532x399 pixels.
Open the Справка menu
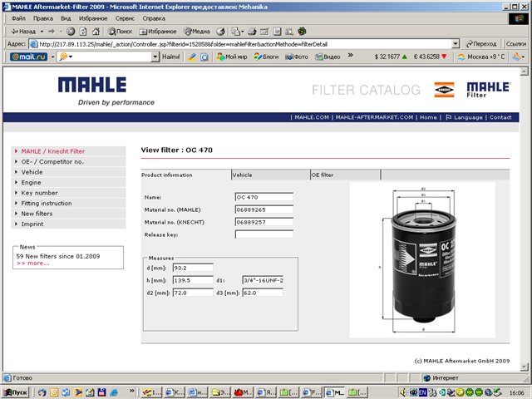[x=154, y=18]
